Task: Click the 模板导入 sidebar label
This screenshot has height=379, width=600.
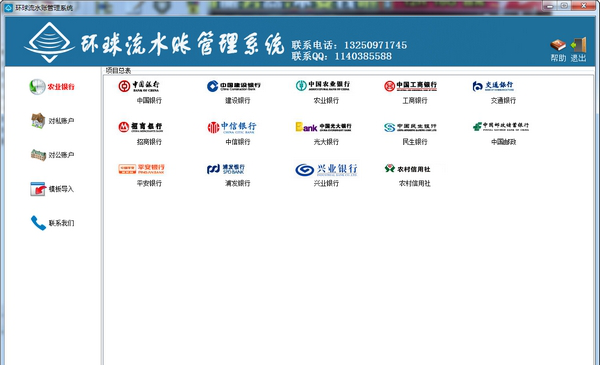Action: click(x=61, y=189)
